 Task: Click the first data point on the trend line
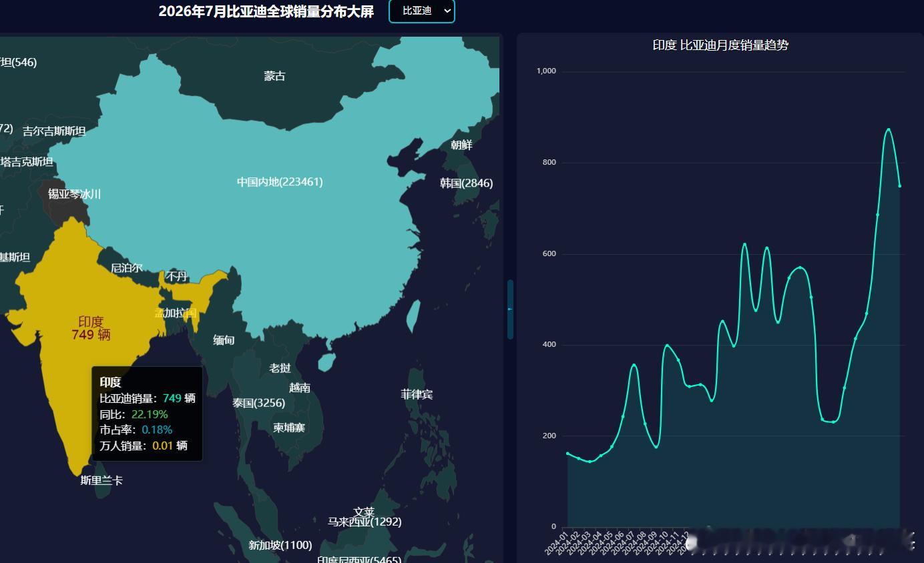coord(567,454)
